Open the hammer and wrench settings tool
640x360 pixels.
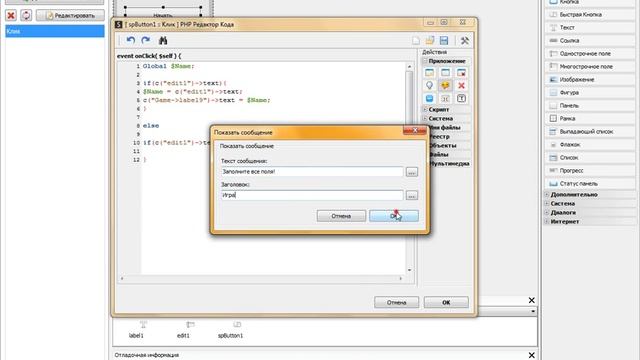[x=464, y=40]
